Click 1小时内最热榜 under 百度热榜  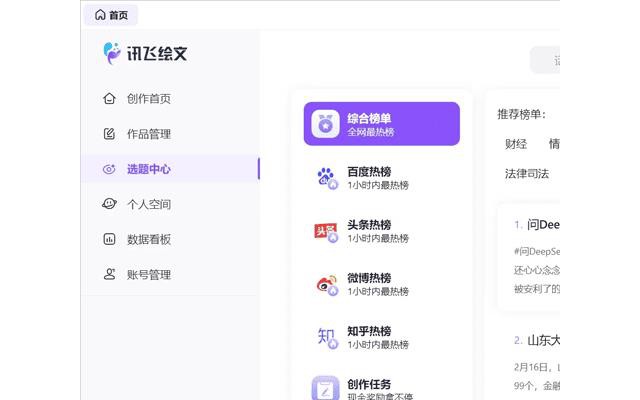pyautogui.click(x=378, y=185)
